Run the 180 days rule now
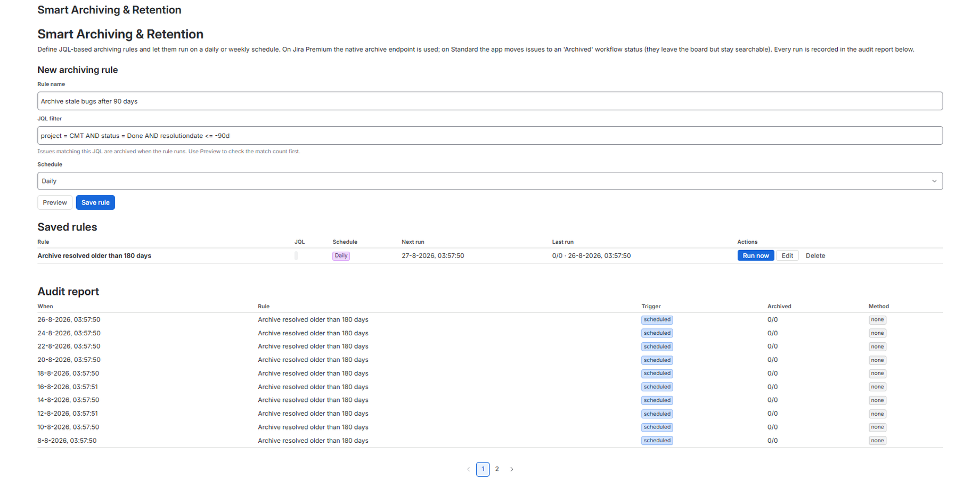This screenshot has width=980, height=479. tap(755, 255)
